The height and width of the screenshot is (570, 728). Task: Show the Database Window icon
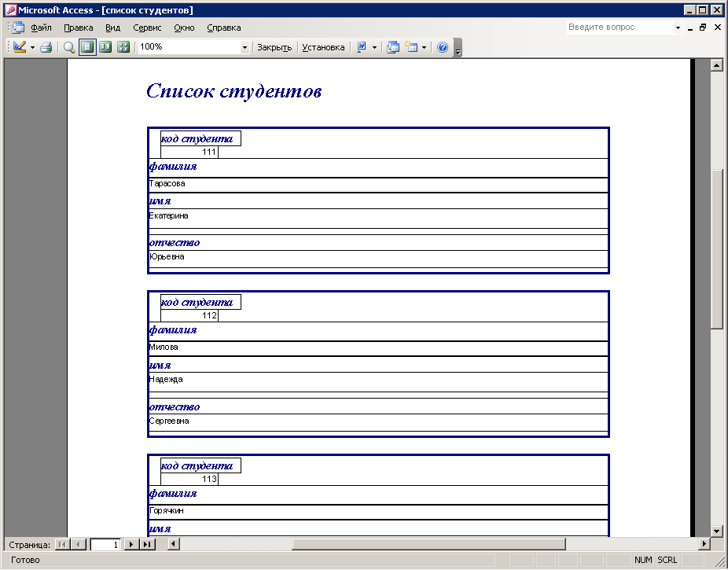pyautogui.click(x=393, y=47)
